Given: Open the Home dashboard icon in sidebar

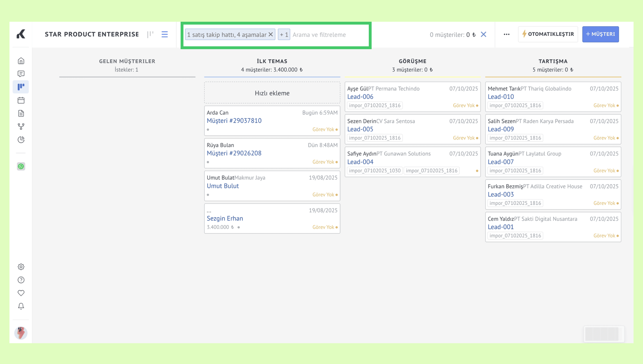Looking at the screenshot, I should 21,61.
